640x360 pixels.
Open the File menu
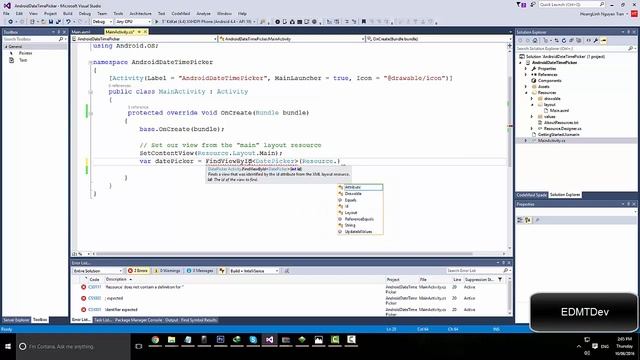6,13
